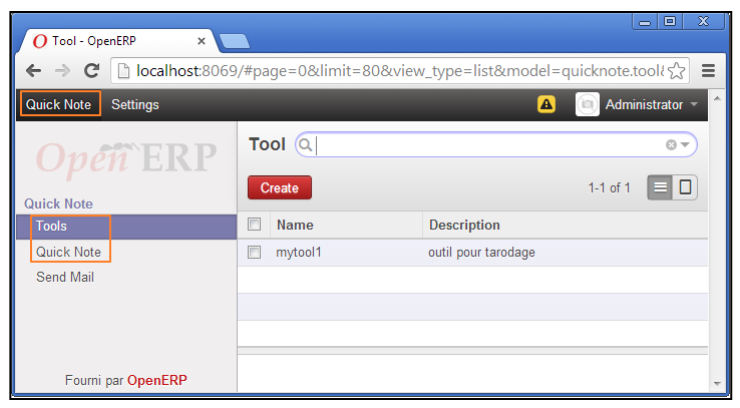Viewport: 740px width, 408px height.
Task: Sort by the Name column header
Action: point(295,225)
